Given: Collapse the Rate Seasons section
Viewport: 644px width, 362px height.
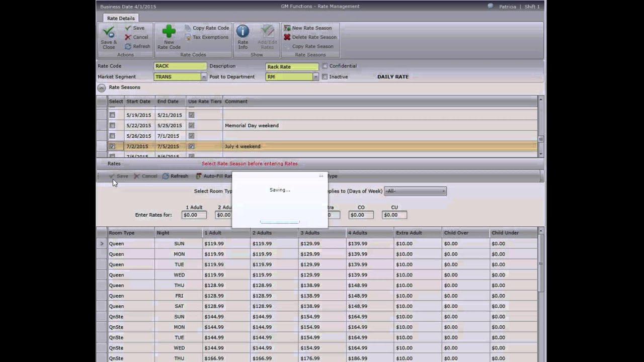Looking at the screenshot, I should coord(102,87).
